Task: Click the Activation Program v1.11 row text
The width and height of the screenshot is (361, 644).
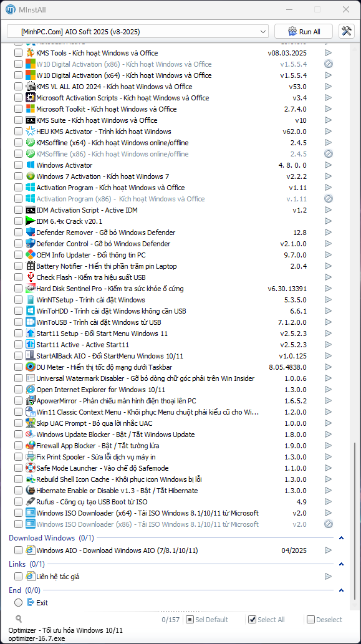Action: click(110, 188)
